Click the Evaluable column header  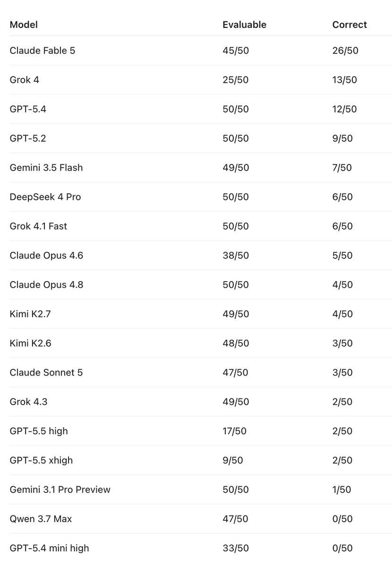pos(244,25)
